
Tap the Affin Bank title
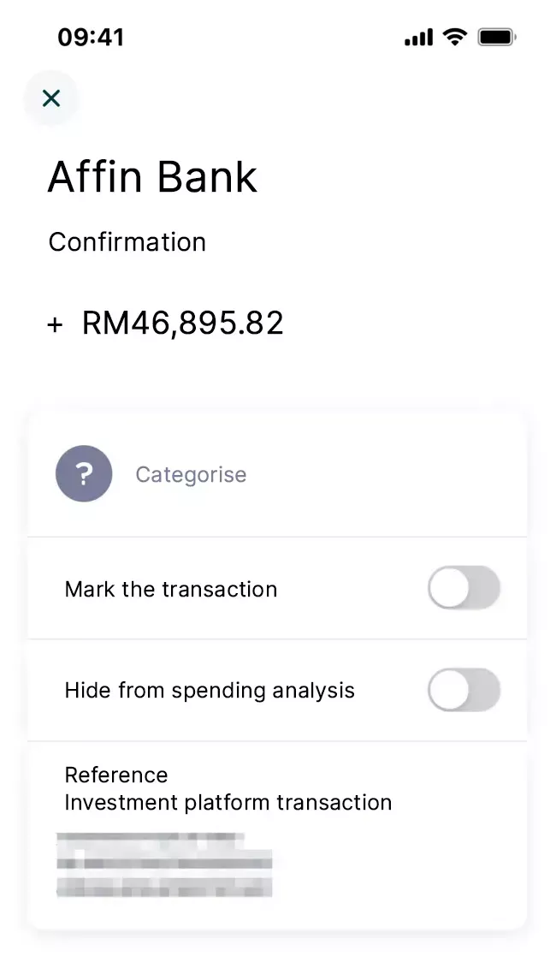pyautogui.click(x=152, y=177)
